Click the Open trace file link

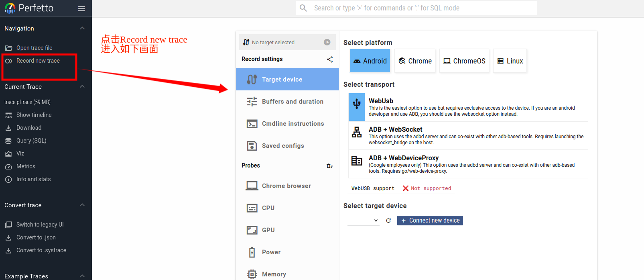[x=35, y=48]
